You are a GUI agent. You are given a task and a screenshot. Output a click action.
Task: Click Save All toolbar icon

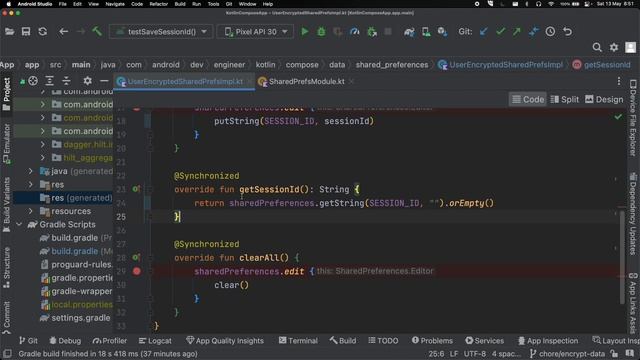[x=26, y=32]
